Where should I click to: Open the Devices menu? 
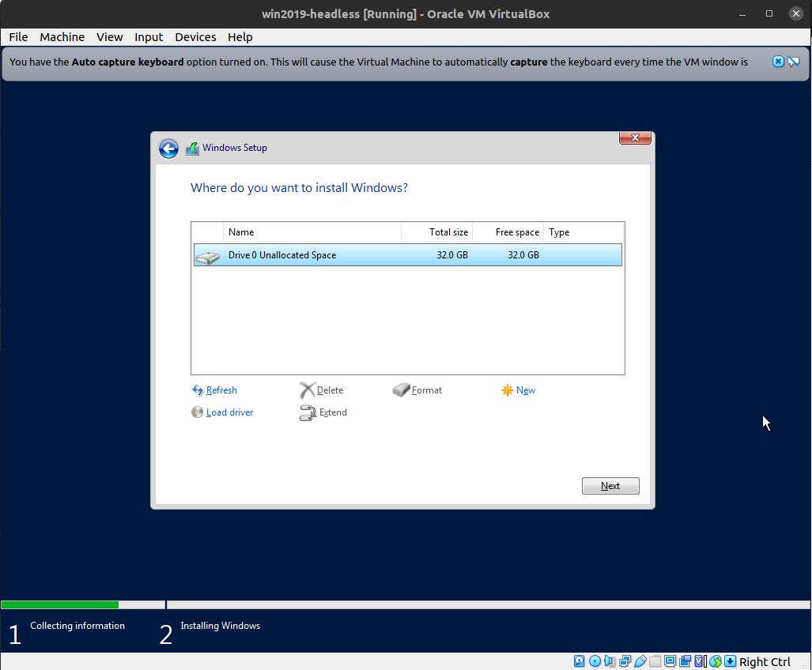click(195, 37)
